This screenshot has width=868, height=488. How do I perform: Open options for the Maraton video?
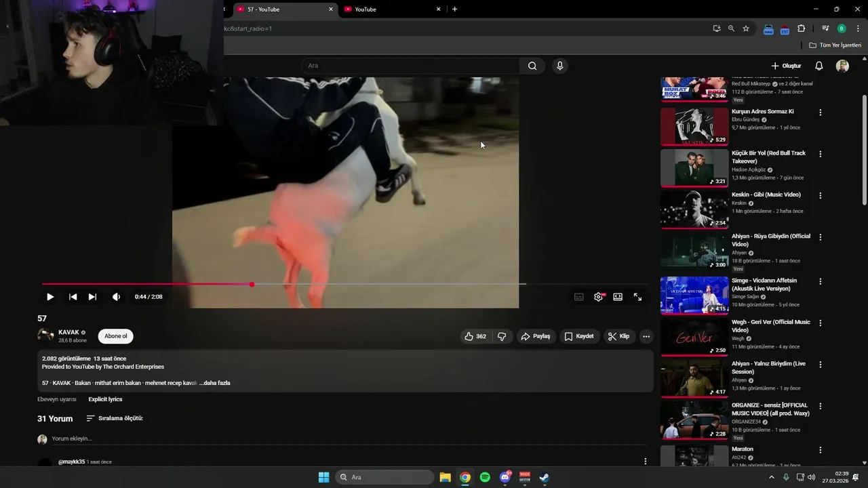(x=821, y=450)
